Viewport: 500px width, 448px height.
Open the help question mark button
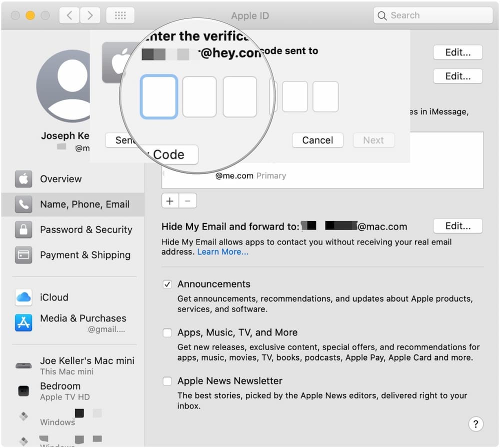475,424
